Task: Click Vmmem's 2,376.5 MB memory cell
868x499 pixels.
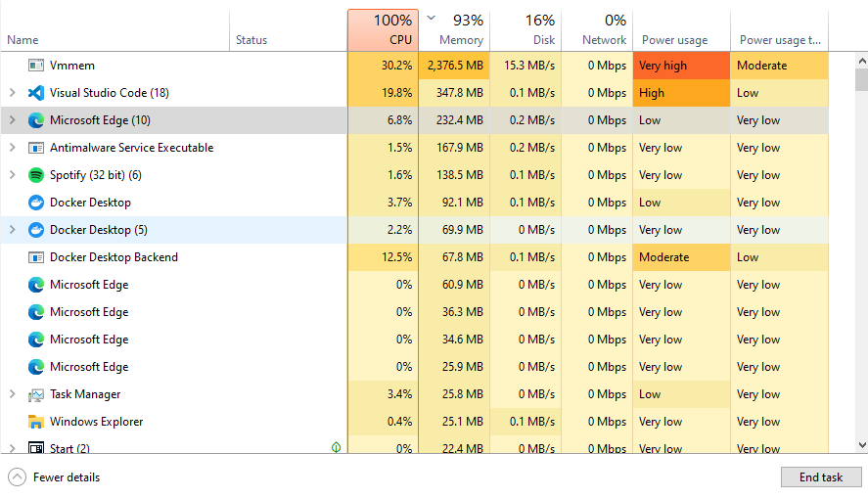Action: tap(454, 66)
